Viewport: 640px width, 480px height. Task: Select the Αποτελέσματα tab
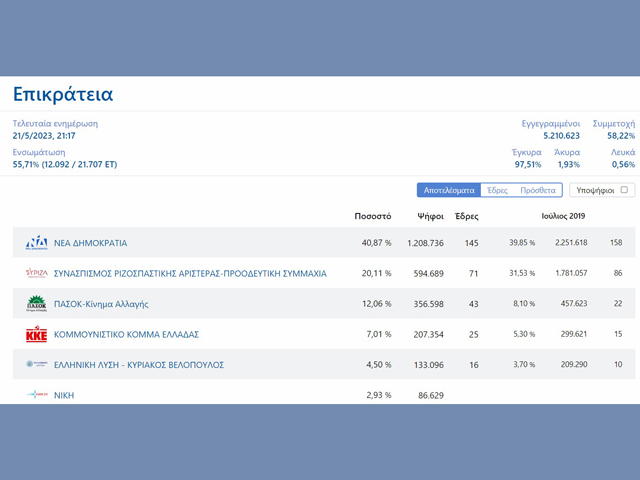coord(448,190)
